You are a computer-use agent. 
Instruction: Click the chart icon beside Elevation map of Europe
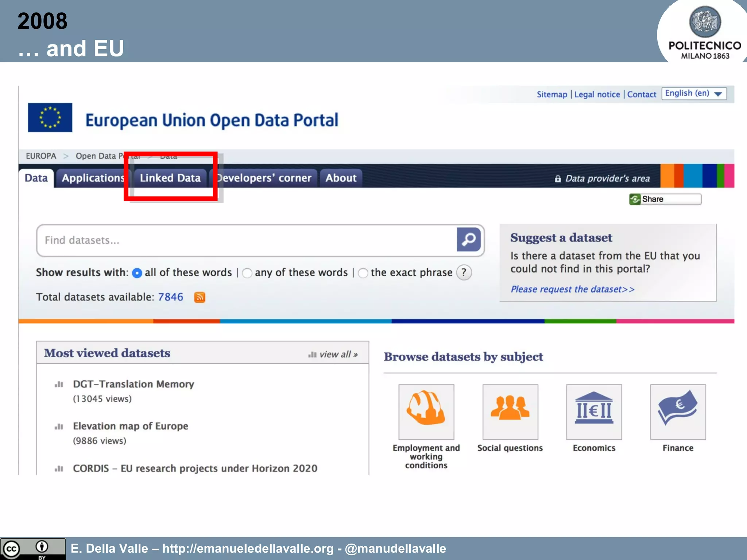click(x=59, y=427)
